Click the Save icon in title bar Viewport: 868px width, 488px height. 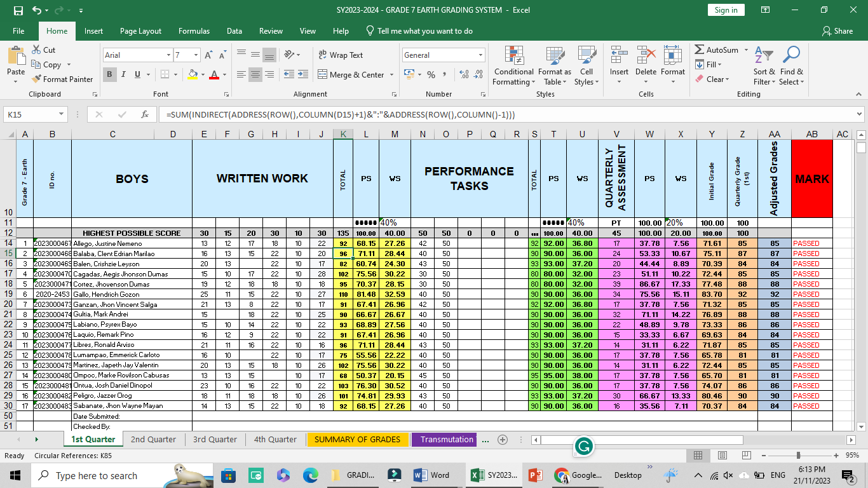18,10
